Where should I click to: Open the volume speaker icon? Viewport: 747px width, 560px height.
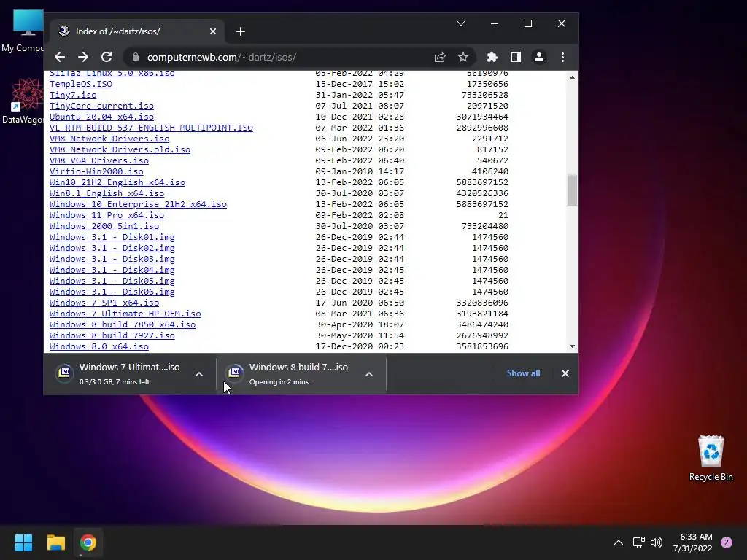point(657,542)
